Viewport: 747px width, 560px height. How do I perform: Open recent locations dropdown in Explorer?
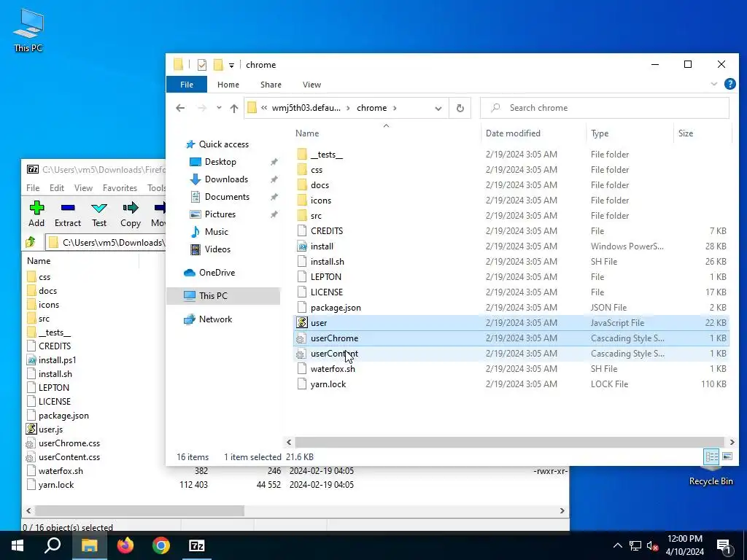[219, 108]
